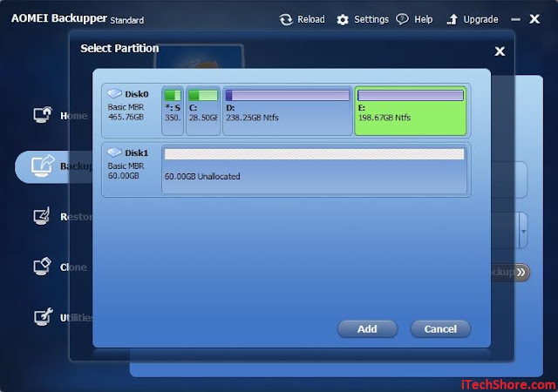This screenshot has width=558, height=392.
Task: Click the Disk1 60.00GB size text
Action: (x=123, y=176)
